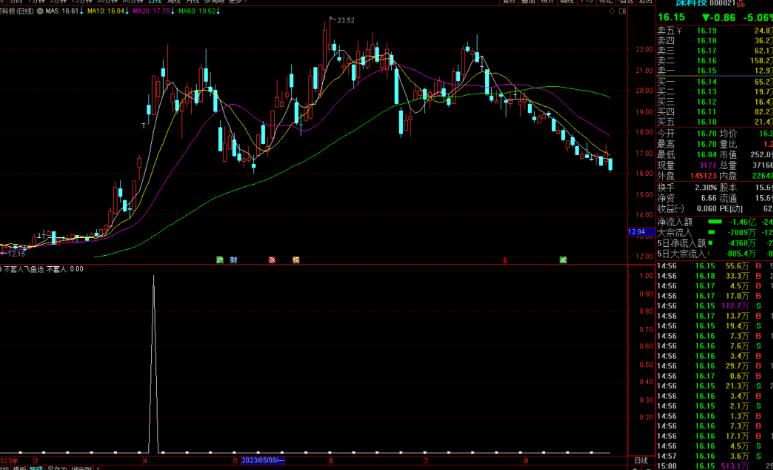Click the 5日大宗流入 -805.4万 row

715,253
